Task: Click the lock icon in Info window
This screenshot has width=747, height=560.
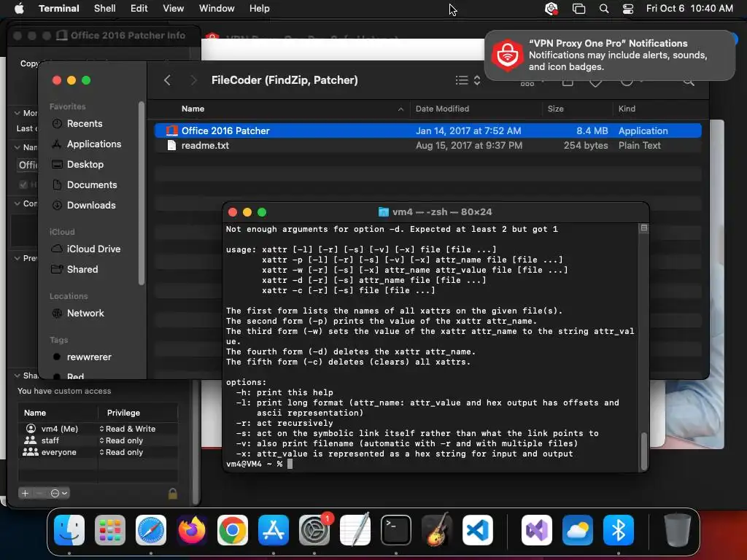Action: pos(173,494)
